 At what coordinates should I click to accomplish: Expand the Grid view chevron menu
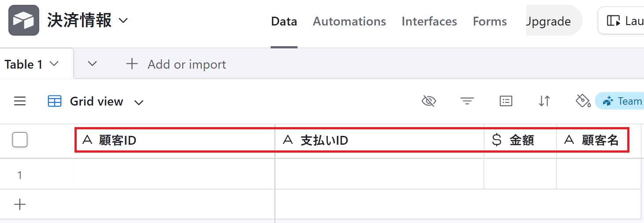[139, 102]
